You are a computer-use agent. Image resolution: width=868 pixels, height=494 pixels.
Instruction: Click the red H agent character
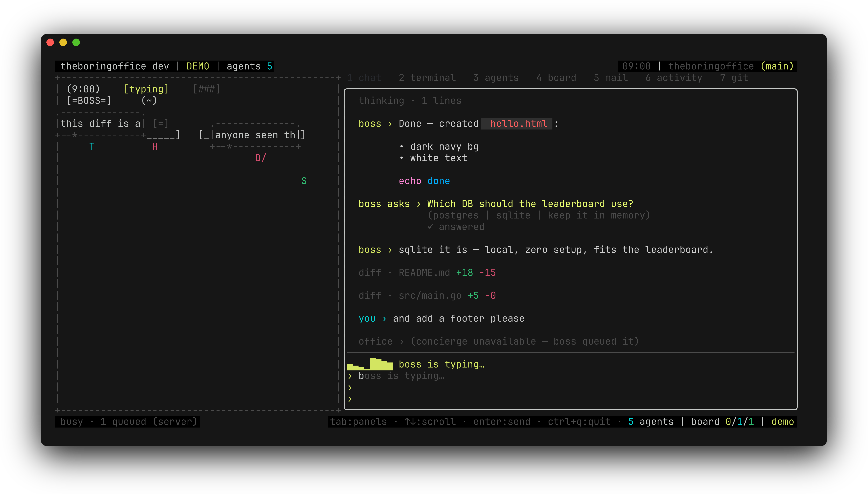[155, 147]
